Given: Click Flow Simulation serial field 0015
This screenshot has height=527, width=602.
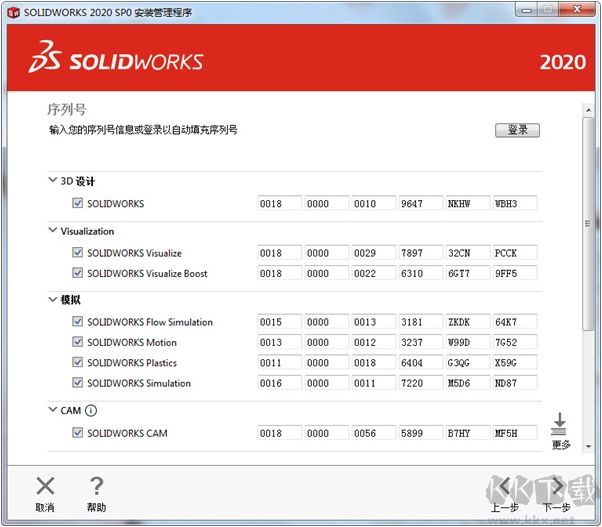Looking at the screenshot, I should (279, 322).
